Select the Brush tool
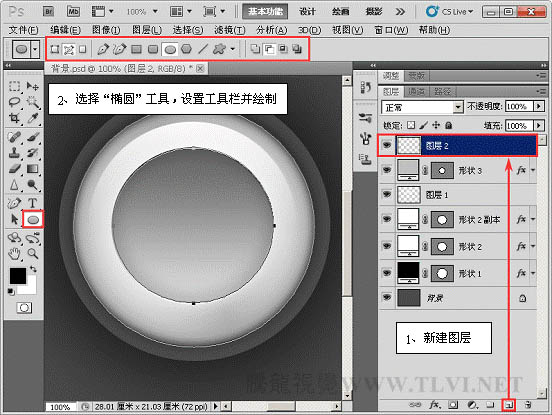The image size is (552, 415). click(33, 137)
